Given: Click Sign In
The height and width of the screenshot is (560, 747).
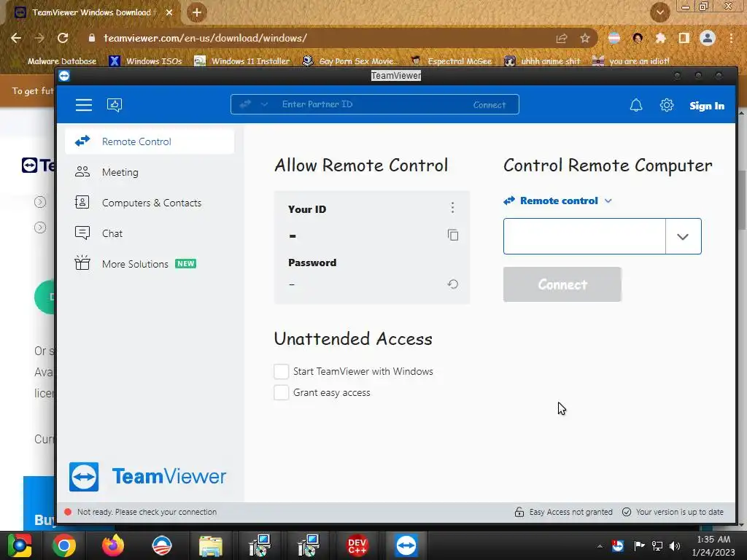Looking at the screenshot, I should pos(707,106).
